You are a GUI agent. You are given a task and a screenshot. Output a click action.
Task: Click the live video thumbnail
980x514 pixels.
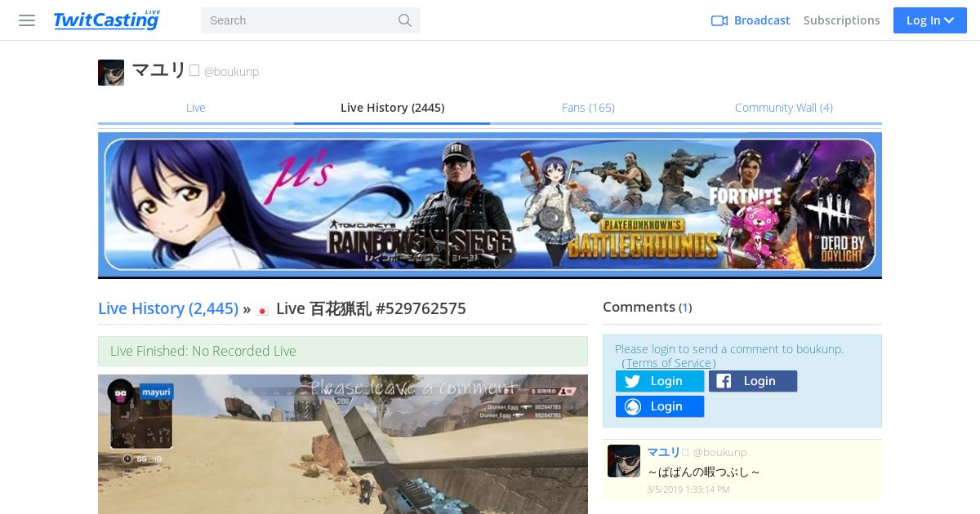[343, 445]
